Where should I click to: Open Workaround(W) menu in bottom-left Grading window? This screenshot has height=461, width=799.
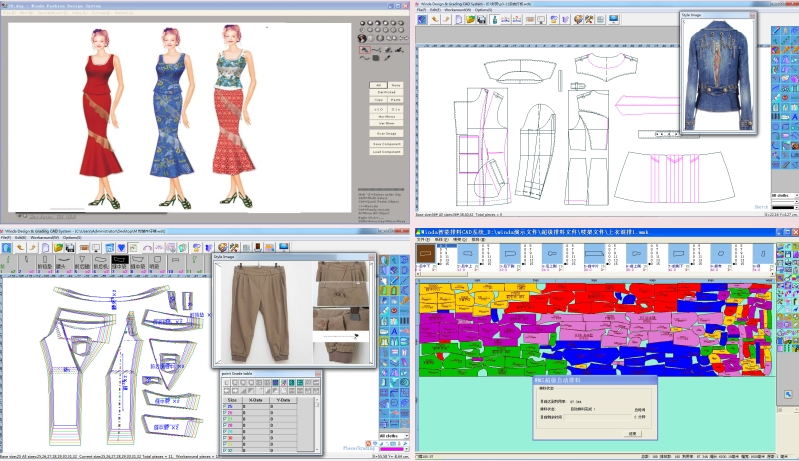coord(44,238)
